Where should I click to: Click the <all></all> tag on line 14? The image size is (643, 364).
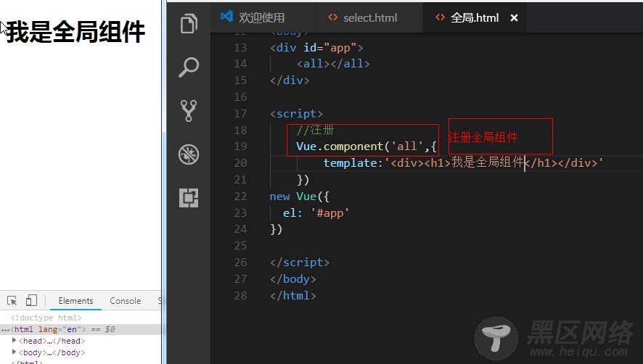click(x=333, y=64)
